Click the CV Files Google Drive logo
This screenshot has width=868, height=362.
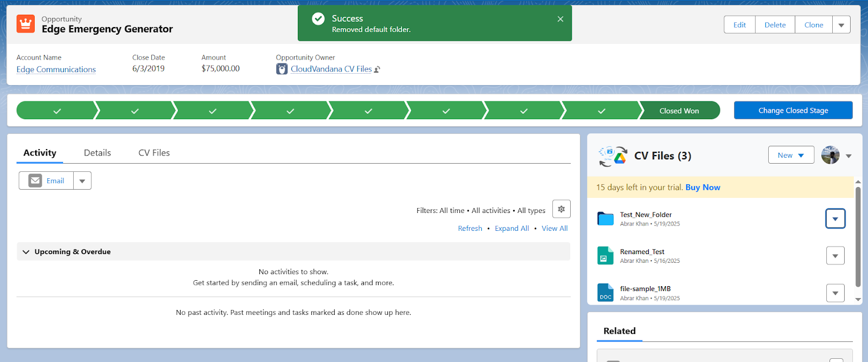click(613, 156)
